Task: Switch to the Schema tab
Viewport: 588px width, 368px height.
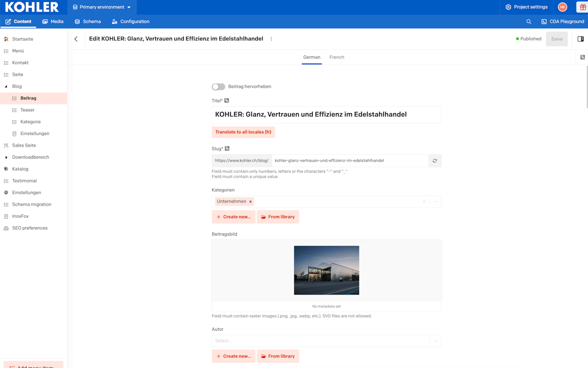Action: pyautogui.click(x=88, y=22)
